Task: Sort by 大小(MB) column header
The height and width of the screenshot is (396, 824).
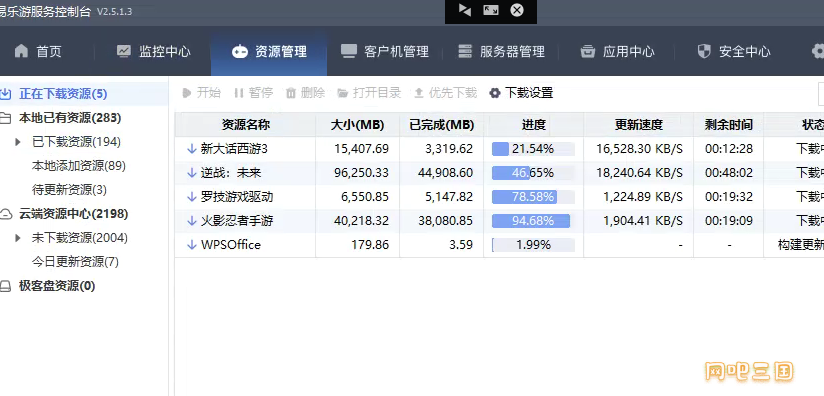Action: tap(357, 125)
